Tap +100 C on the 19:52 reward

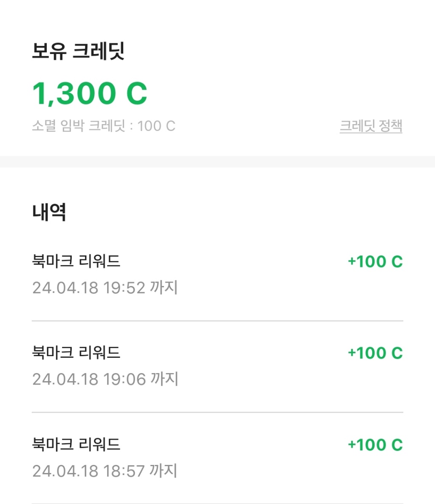375,262
